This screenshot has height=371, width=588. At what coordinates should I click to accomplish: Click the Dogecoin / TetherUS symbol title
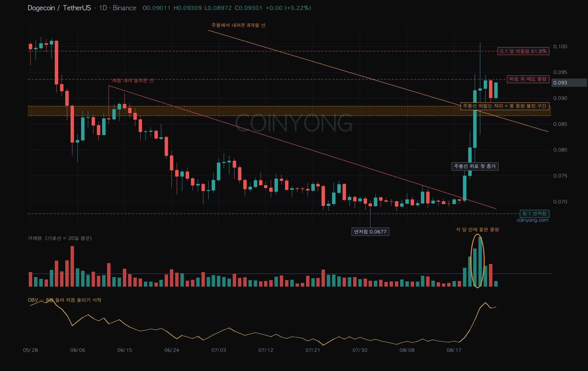[59, 8]
